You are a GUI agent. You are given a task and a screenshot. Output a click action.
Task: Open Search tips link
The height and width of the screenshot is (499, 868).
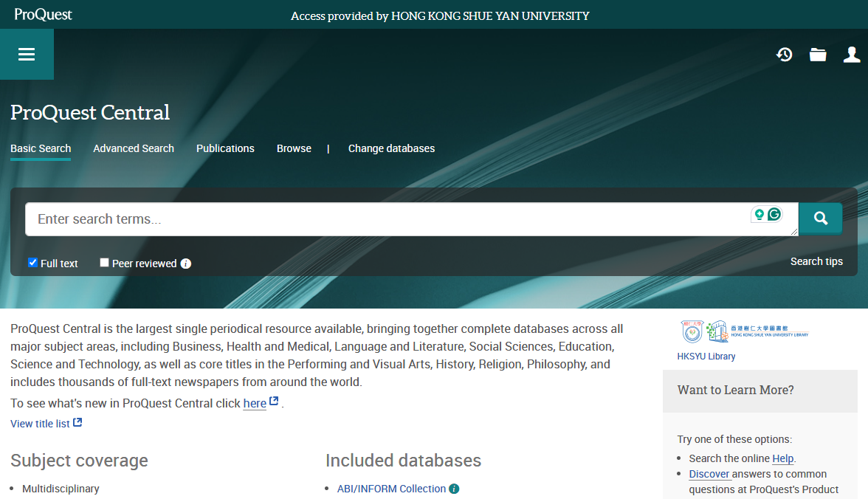coord(816,261)
